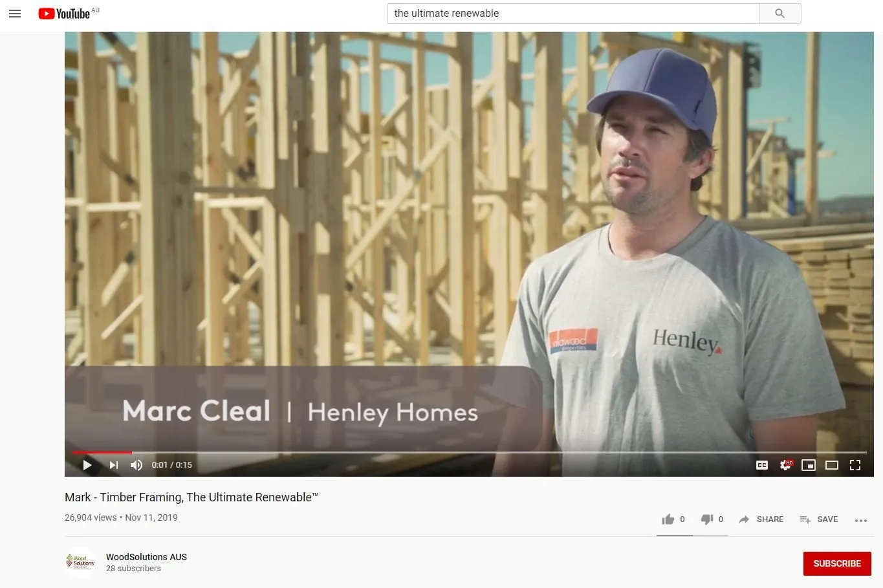Enable miniplayer mode

click(x=809, y=464)
